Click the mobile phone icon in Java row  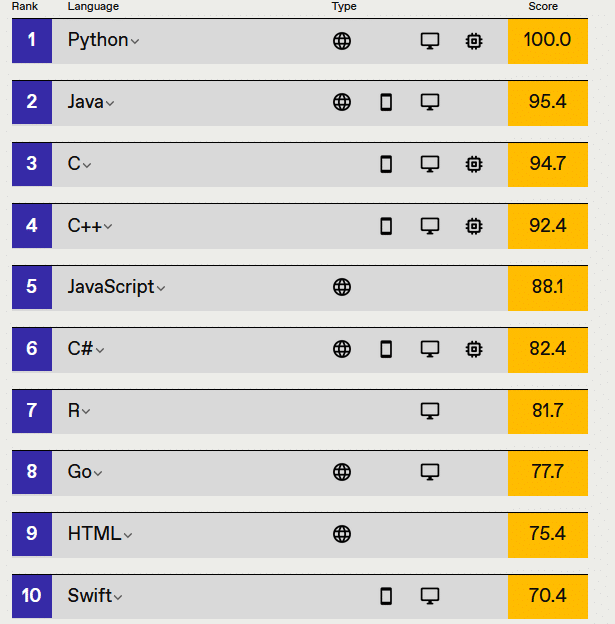click(386, 102)
